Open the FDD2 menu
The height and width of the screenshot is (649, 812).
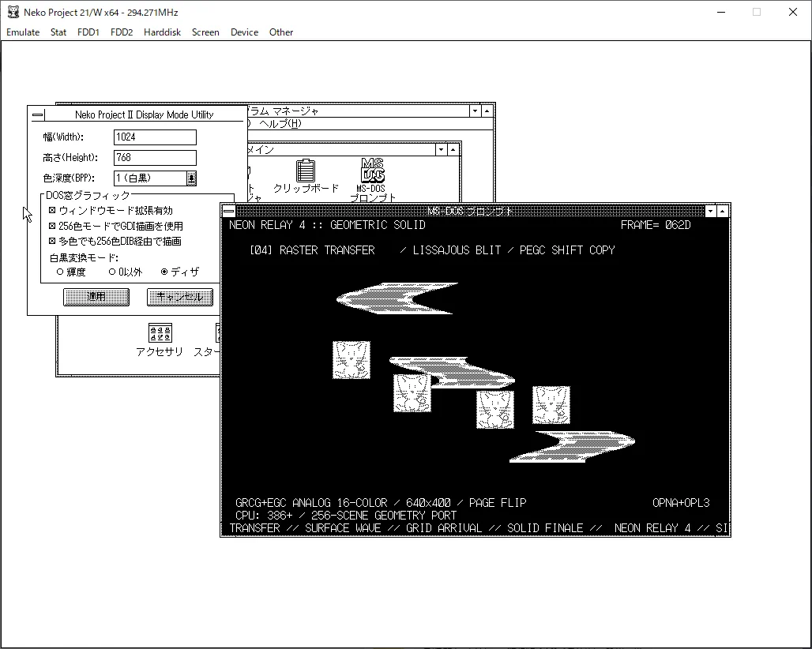tap(122, 32)
